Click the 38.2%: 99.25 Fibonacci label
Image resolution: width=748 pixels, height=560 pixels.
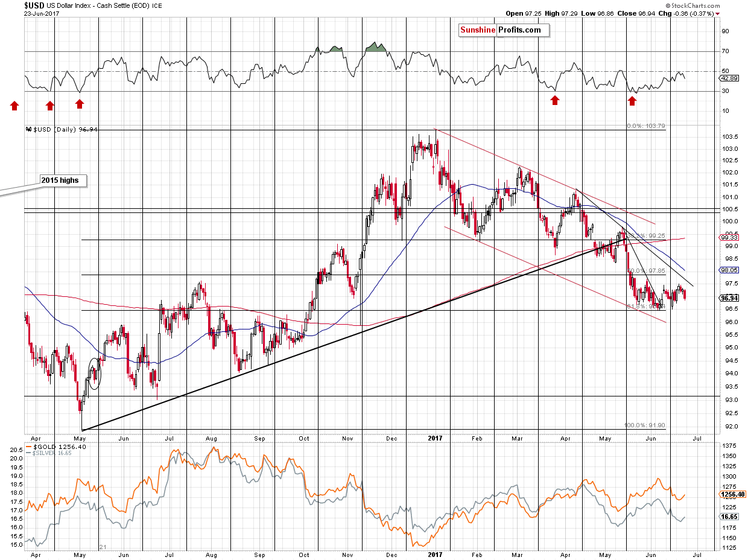[x=647, y=236]
